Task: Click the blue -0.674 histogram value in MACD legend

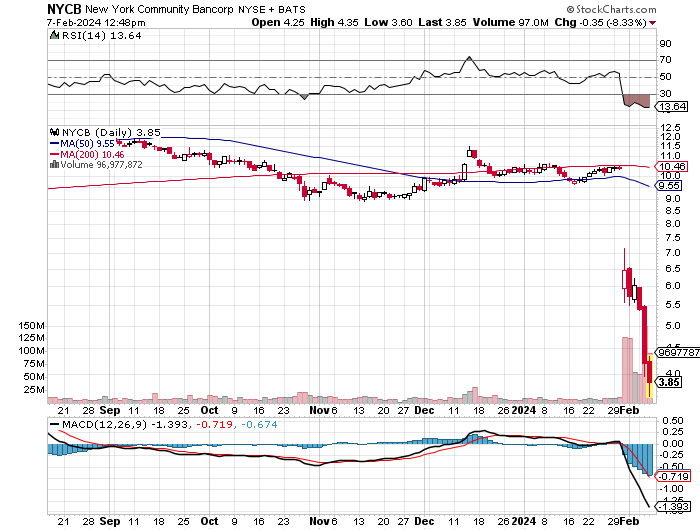Action: (259, 425)
